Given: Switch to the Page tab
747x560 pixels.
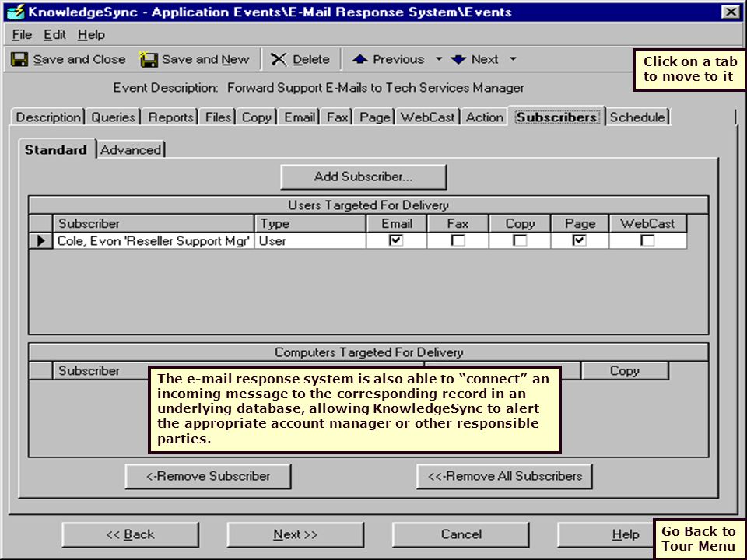Looking at the screenshot, I should [375, 117].
